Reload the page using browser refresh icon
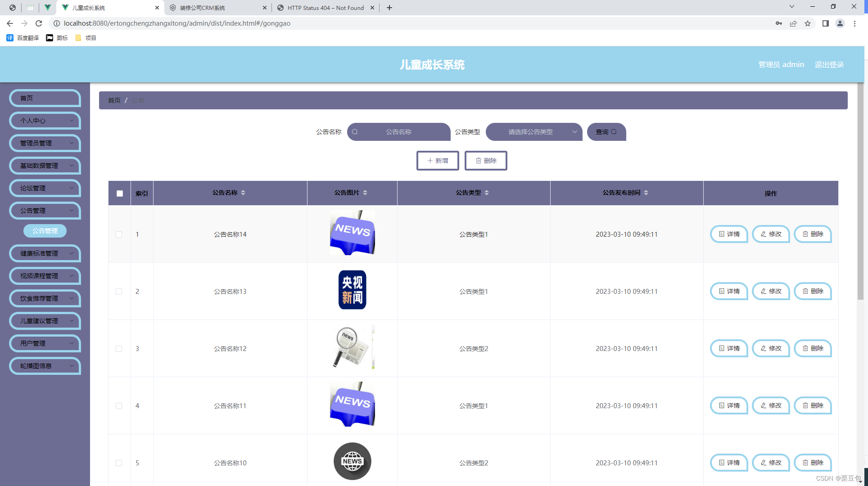The height and width of the screenshot is (486, 868). tap(39, 23)
